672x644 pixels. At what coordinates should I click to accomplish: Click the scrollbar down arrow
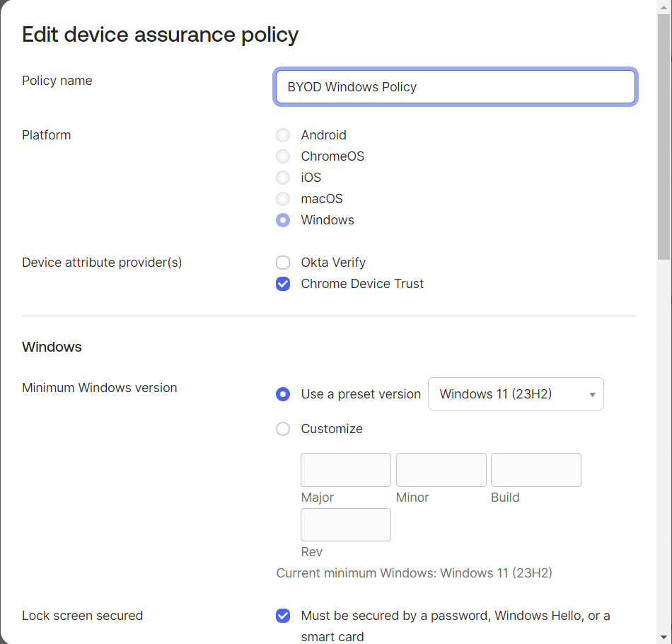coord(664,636)
